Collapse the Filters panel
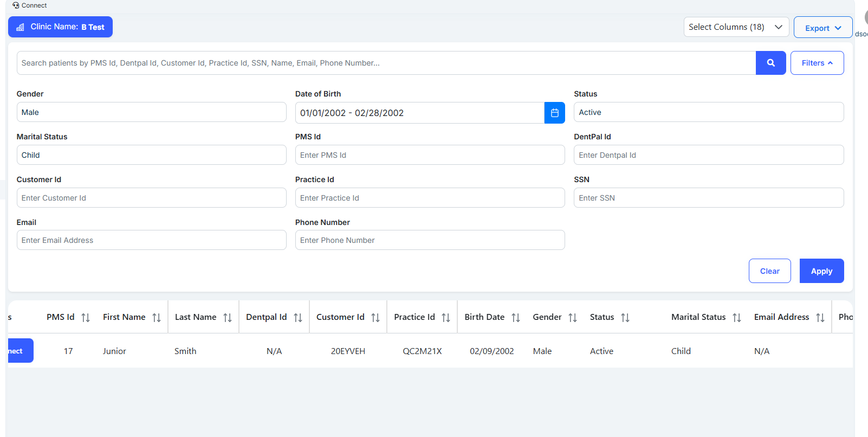 (817, 63)
